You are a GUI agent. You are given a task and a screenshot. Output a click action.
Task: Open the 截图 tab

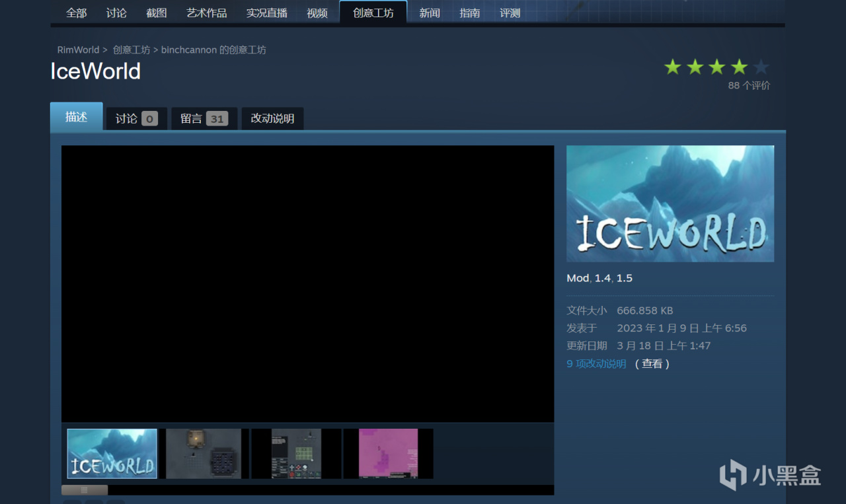point(157,13)
